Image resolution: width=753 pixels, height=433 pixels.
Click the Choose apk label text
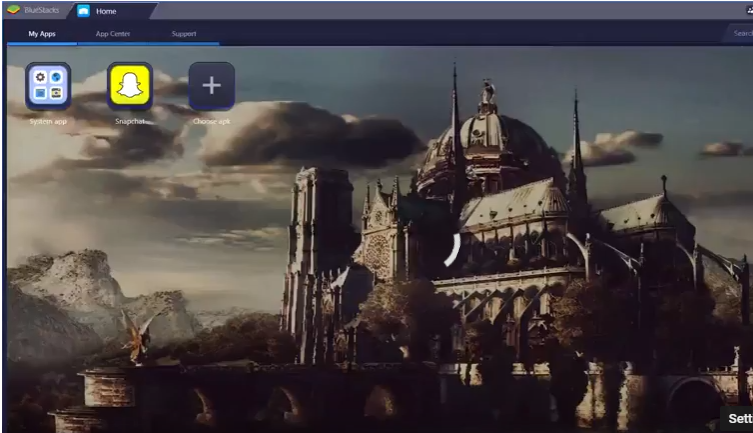coord(211,121)
